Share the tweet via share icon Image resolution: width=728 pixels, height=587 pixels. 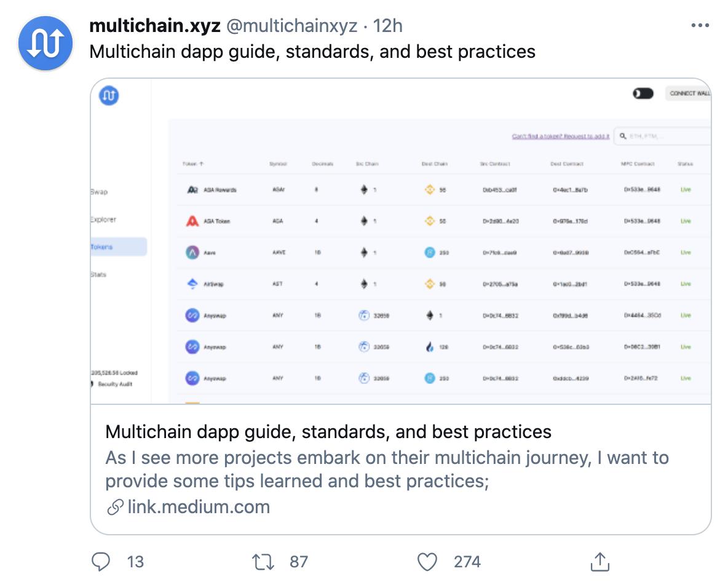(599, 561)
